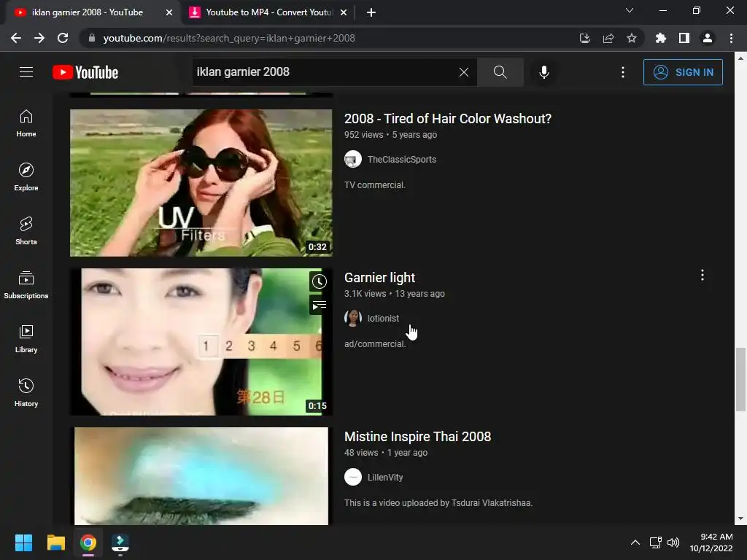
Task: Go forward in browser history
Action: tap(39, 38)
